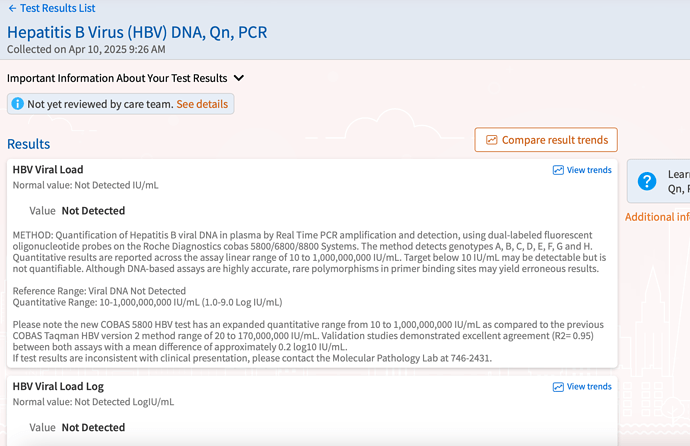The height and width of the screenshot is (446, 690).
Task: Open the Learn more panel on right
Action: click(659, 181)
